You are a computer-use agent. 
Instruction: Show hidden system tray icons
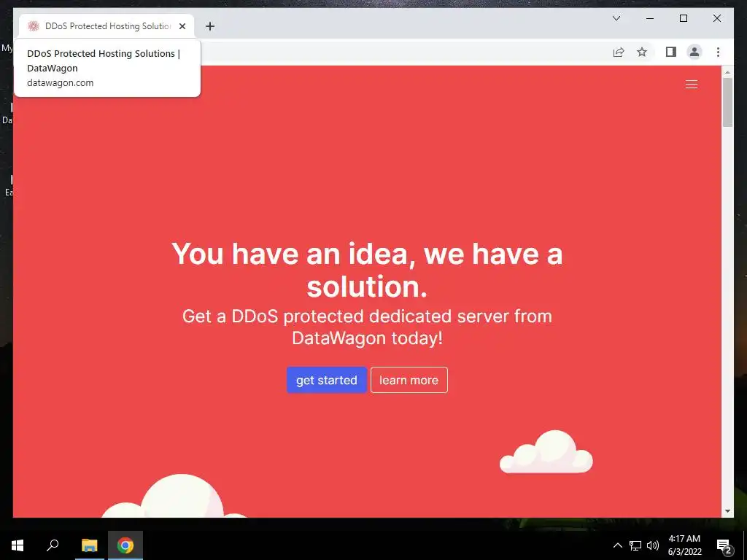(617, 545)
